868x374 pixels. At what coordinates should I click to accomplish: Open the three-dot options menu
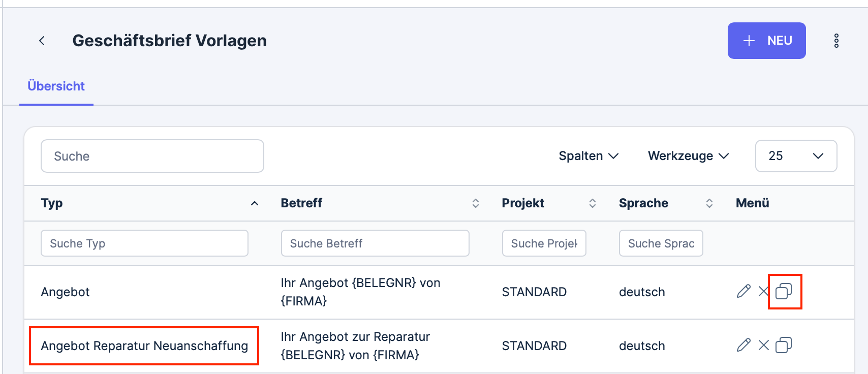836,41
